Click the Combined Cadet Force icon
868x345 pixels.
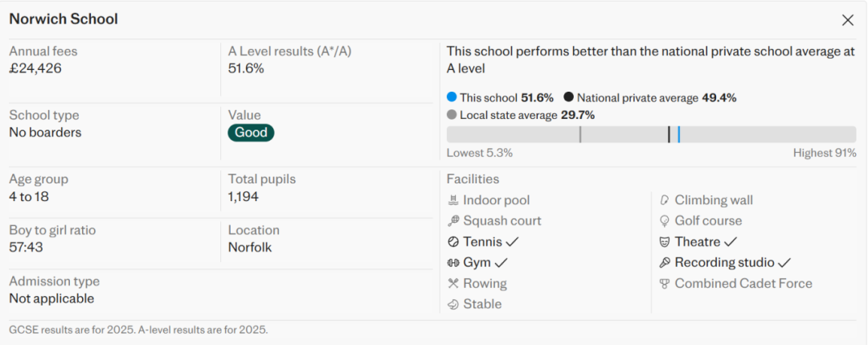point(665,284)
